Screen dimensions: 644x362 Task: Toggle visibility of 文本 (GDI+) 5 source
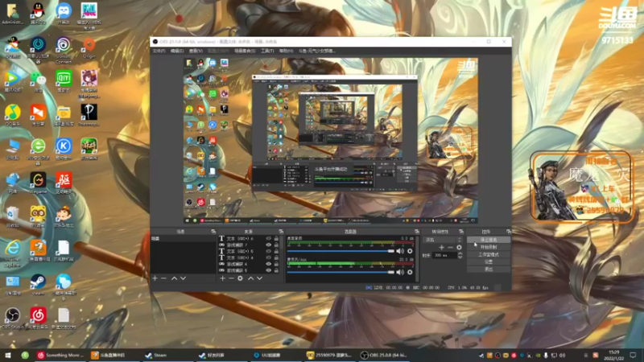(269, 251)
